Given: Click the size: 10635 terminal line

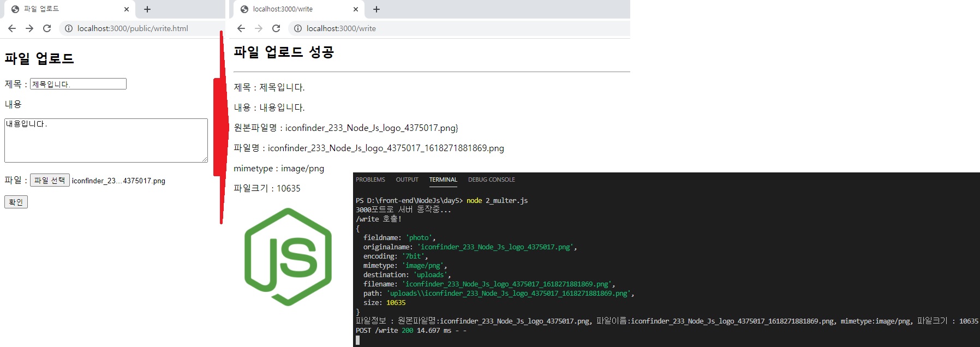Looking at the screenshot, I should pos(384,303).
